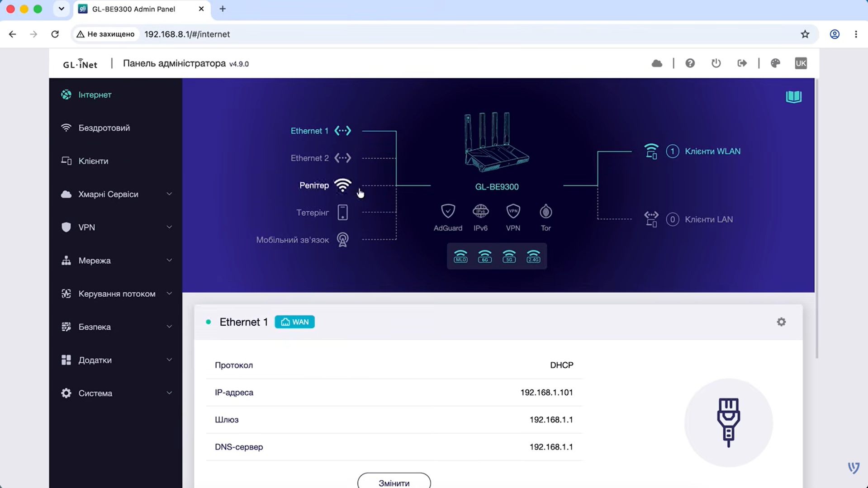Screen dimensions: 868x488
Task: Click the GL.iNet logo
Action: coord(80,63)
